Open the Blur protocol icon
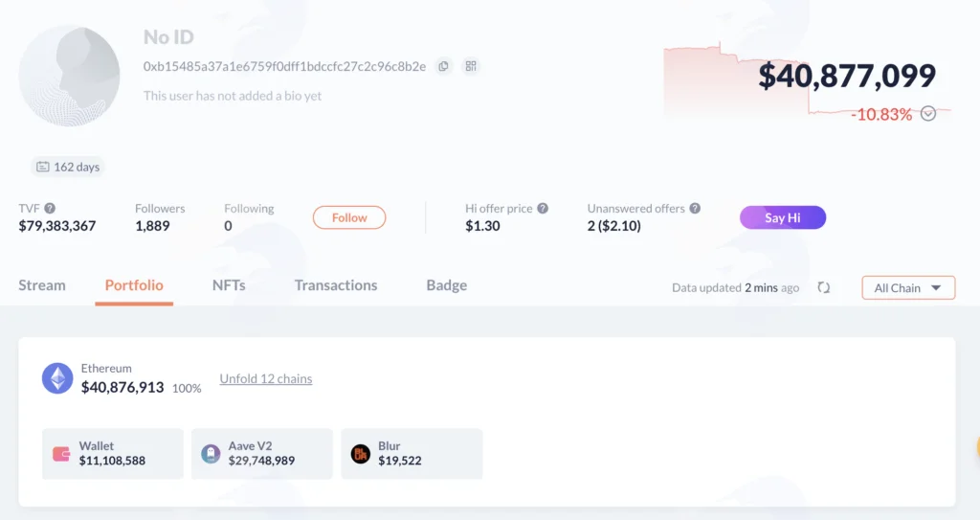The image size is (980, 520). pyautogui.click(x=361, y=454)
